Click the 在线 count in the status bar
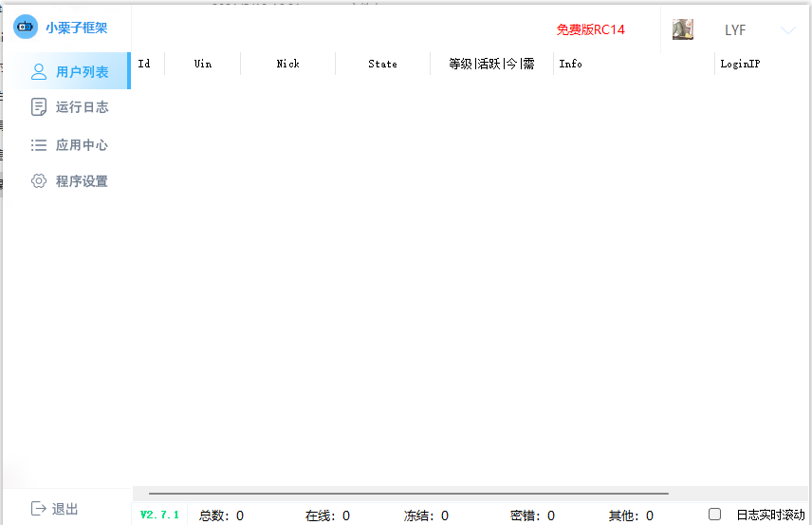 point(327,516)
